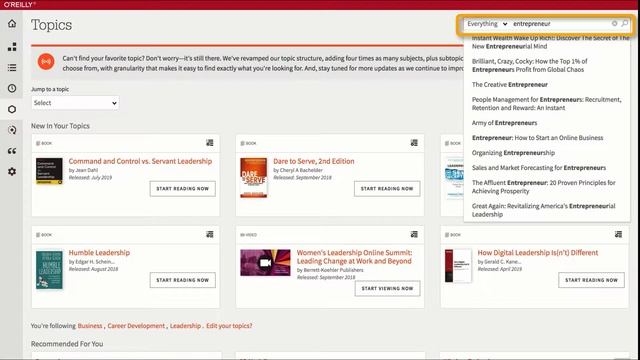Choose Entrepreneur: How to Start an Online Business
This screenshot has height=360, width=640.
537,138
